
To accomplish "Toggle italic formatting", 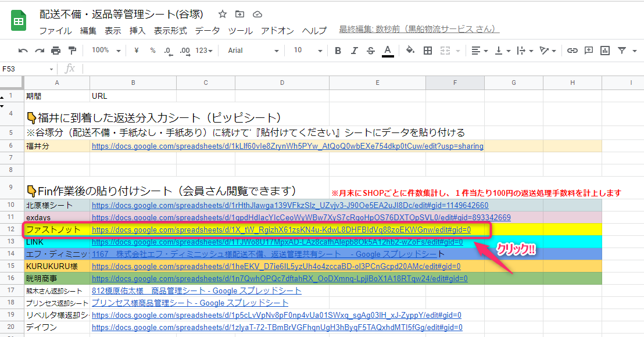I will (x=354, y=51).
